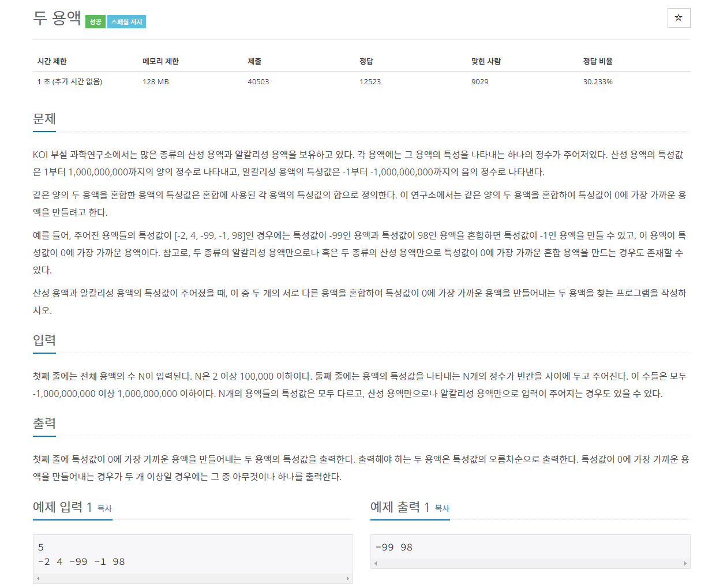Viewport: 727px width, 588px height.
Task: Click the solvers count 9029
Action: point(480,82)
